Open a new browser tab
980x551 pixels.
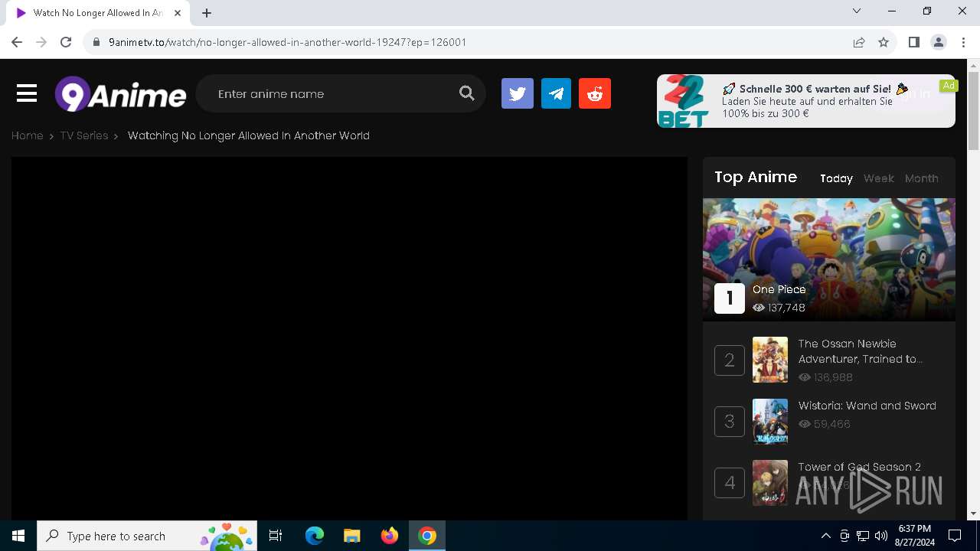coord(207,13)
